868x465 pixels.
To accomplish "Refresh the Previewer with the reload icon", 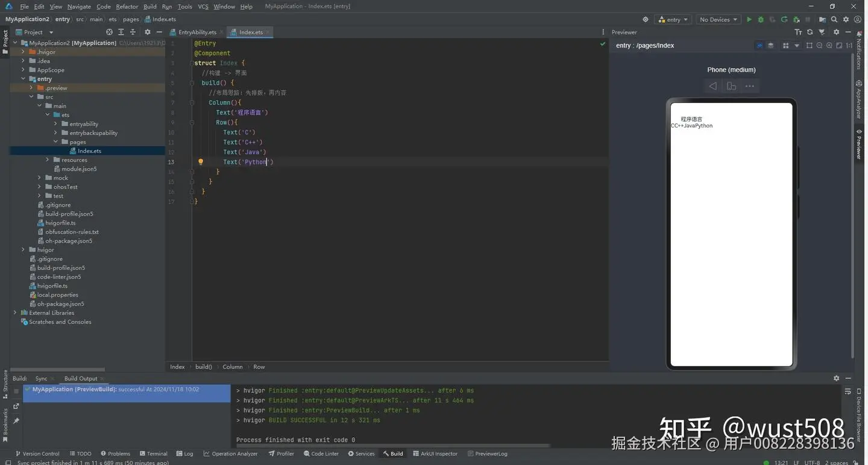I will click(x=810, y=32).
